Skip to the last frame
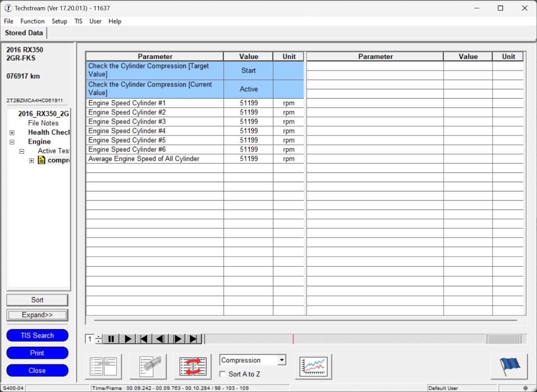This screenshot has width=537, height=392. tap(193, 339)
